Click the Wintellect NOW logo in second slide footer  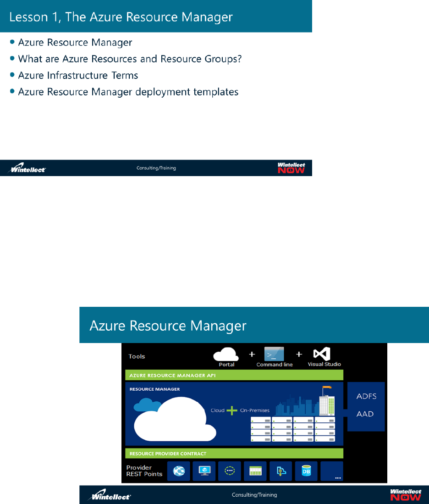pos(406,495)
